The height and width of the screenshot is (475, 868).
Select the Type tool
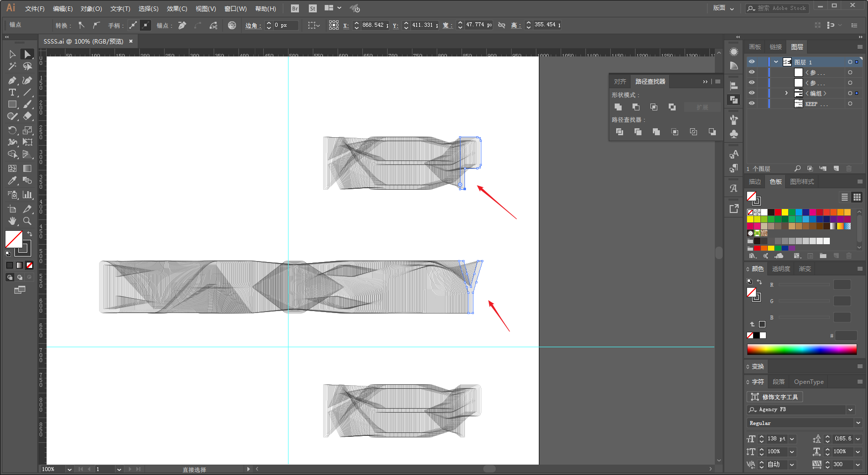tap(12, 93)
